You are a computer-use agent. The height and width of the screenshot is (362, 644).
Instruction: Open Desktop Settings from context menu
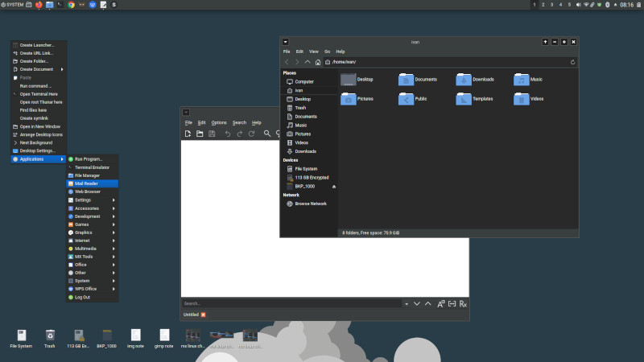click(x=39, y=150)
